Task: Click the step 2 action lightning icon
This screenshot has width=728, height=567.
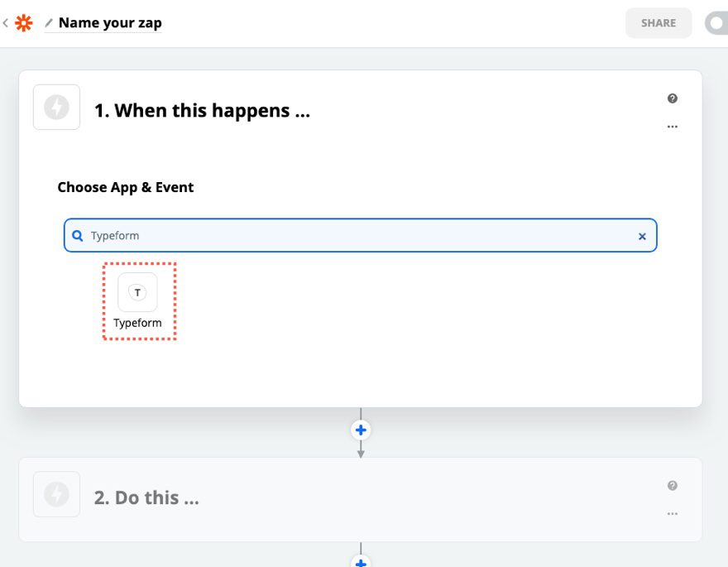Action: [x=56, y=494]
